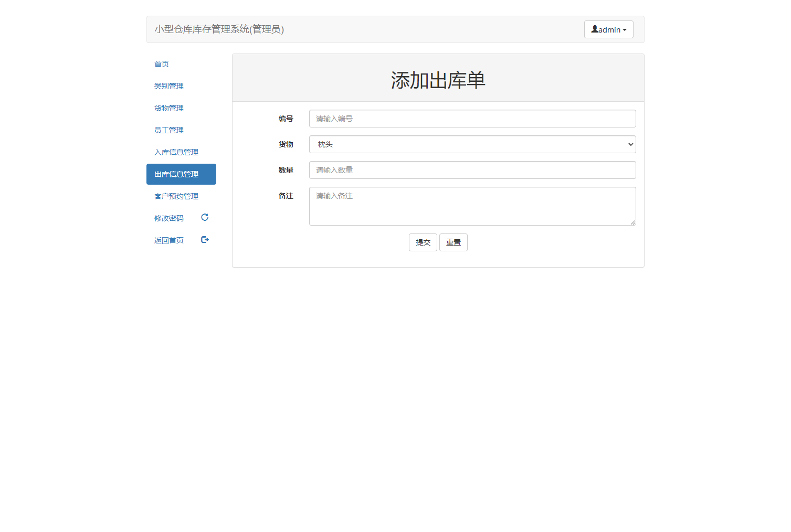The height and width of the screenshot is (532, 791).
Task: Click the refresh icon beside 修改密码
Action: click(205, 217)
